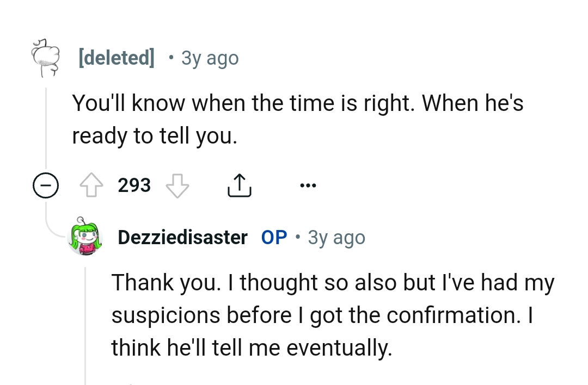Click the 3y ago timestamp on OP's reply
Viewport: 588px width, 385px height.
coord(336,237)
